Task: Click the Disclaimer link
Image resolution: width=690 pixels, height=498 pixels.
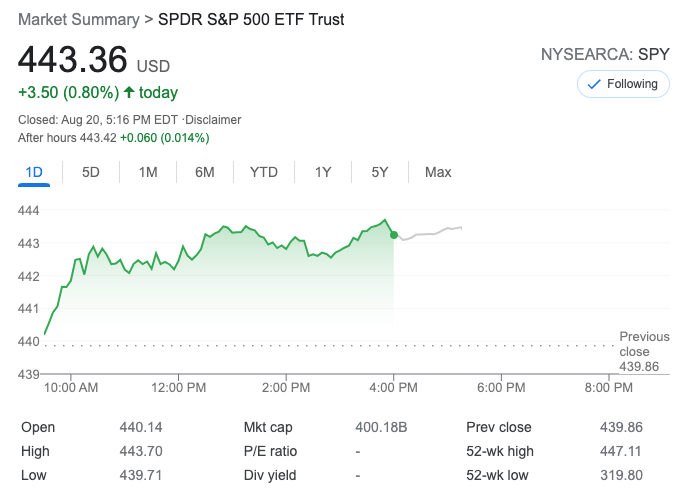Action: [212, 120]
